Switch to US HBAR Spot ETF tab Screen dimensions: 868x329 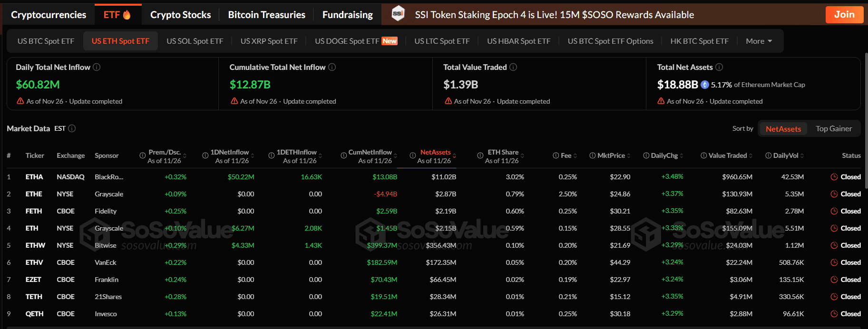[x=518, y=41]
